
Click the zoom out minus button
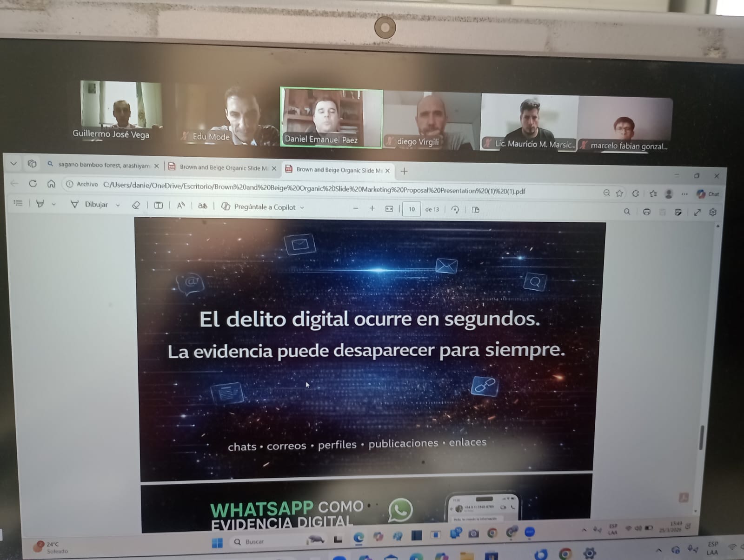point(356,208)
